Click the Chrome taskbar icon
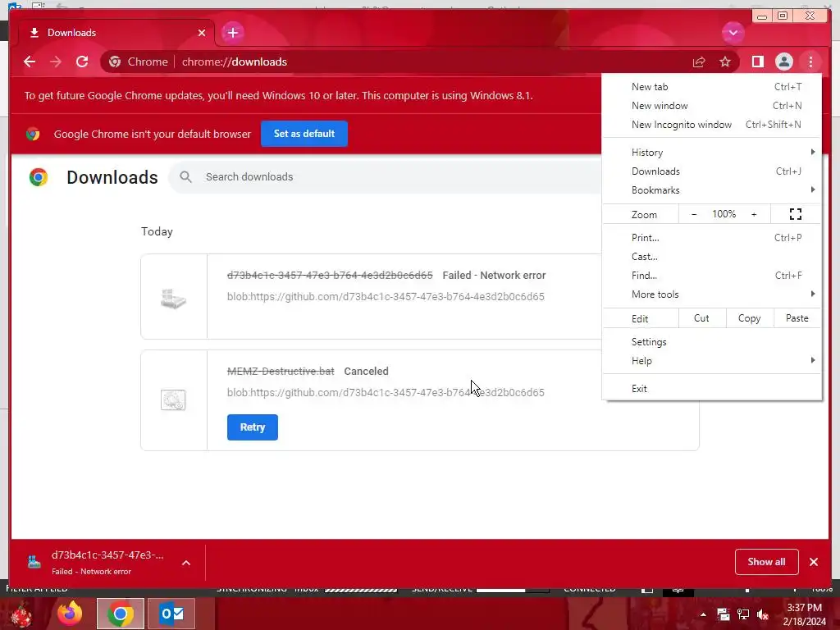This screenshot has width=840, height=630. [121, 614]
